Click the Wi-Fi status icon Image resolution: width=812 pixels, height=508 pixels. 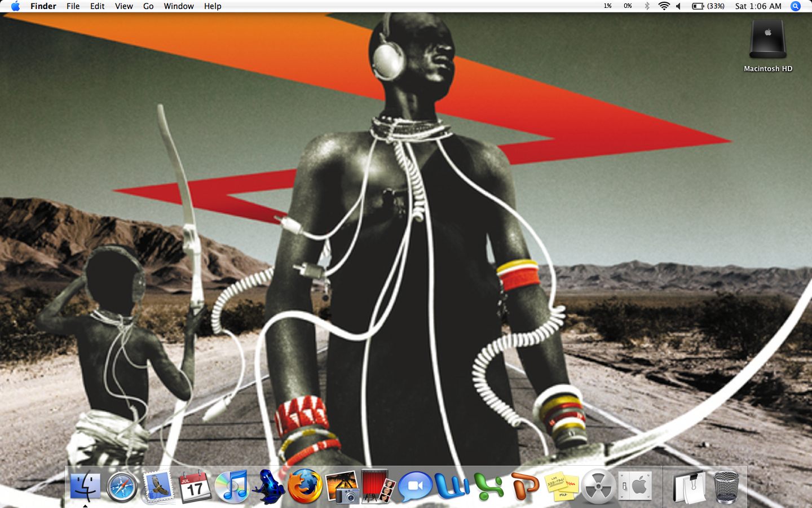(x=664, y=6)
